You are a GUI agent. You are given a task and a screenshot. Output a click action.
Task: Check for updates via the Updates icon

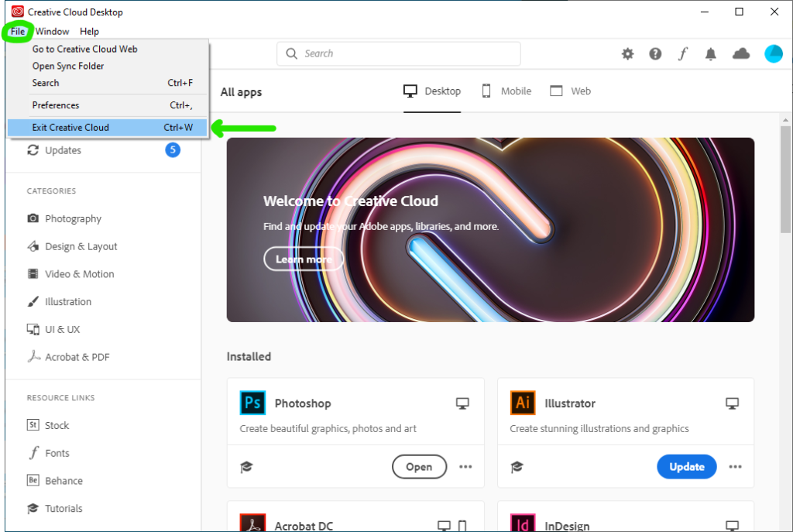tap(33, 150)
